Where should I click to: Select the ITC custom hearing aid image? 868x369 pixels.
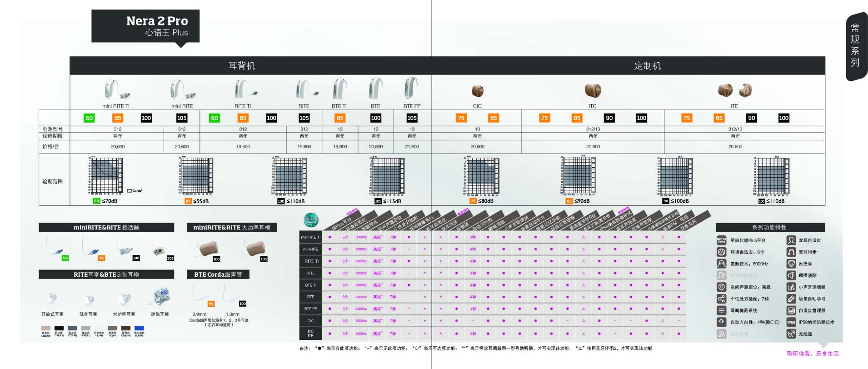[x=593, y=90]
